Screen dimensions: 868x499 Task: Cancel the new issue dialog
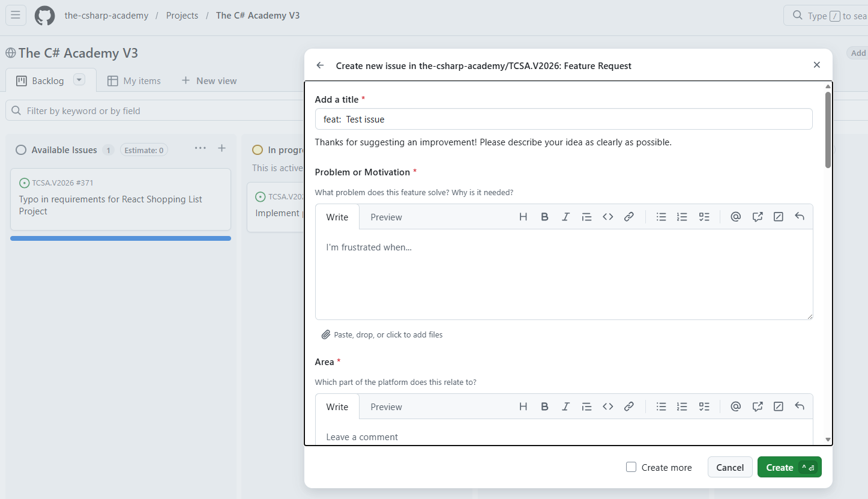pyautogui.click(x=730, y=467)
